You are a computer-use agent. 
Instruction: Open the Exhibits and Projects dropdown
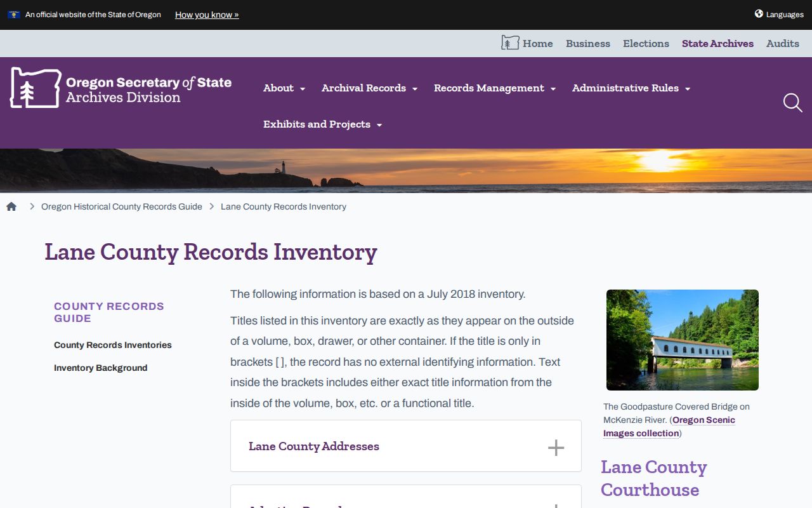click(323, 124)
